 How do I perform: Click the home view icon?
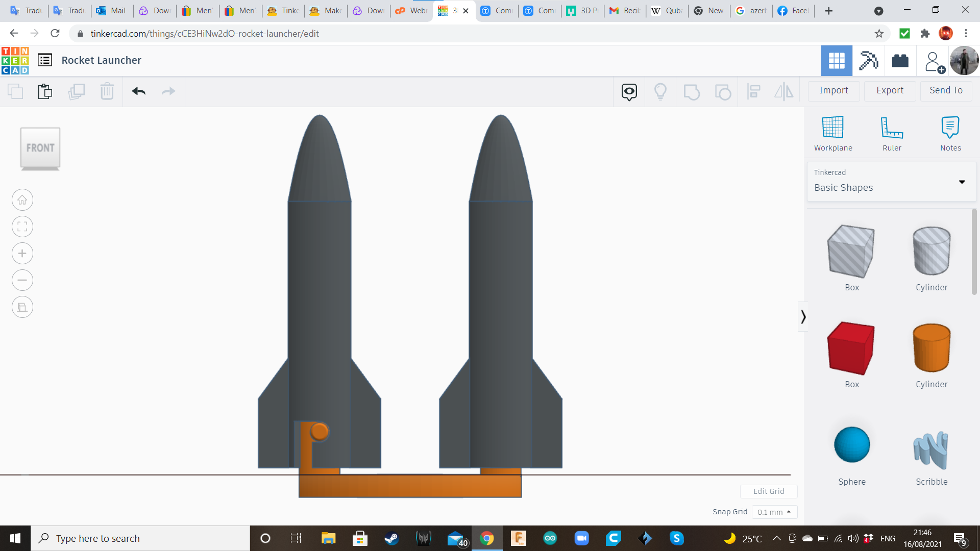[x=22, y=199]
